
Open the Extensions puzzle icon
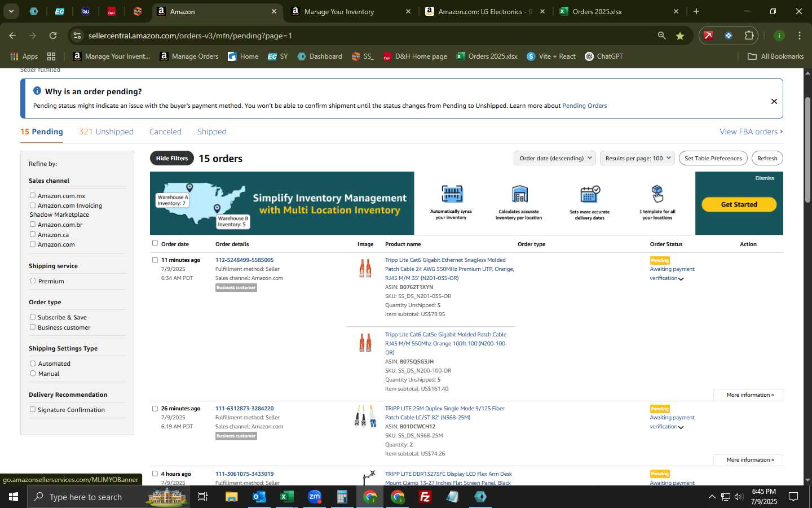pos(749,36)
